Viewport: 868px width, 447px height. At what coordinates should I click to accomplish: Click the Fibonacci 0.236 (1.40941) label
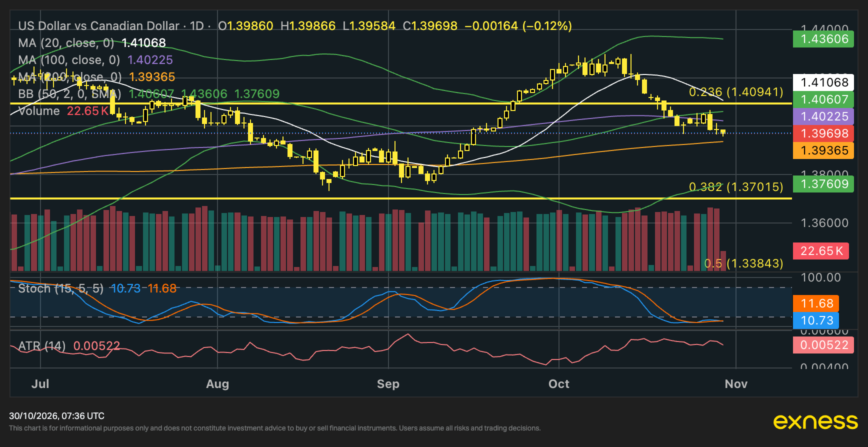tap(736, 92)
